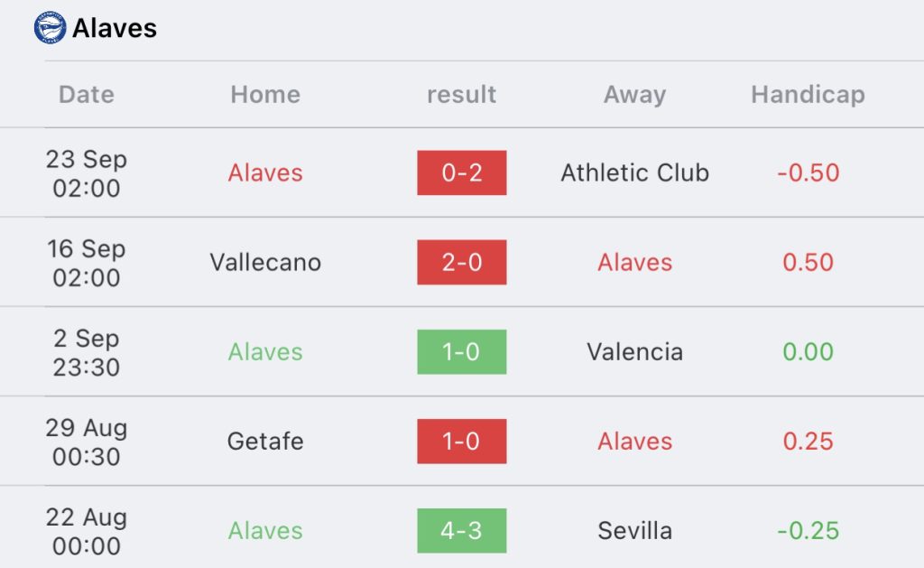Click the Alaves club crest icon
Image resolution: width=924 pixels, height=568 pixels.
click(50, 28)
